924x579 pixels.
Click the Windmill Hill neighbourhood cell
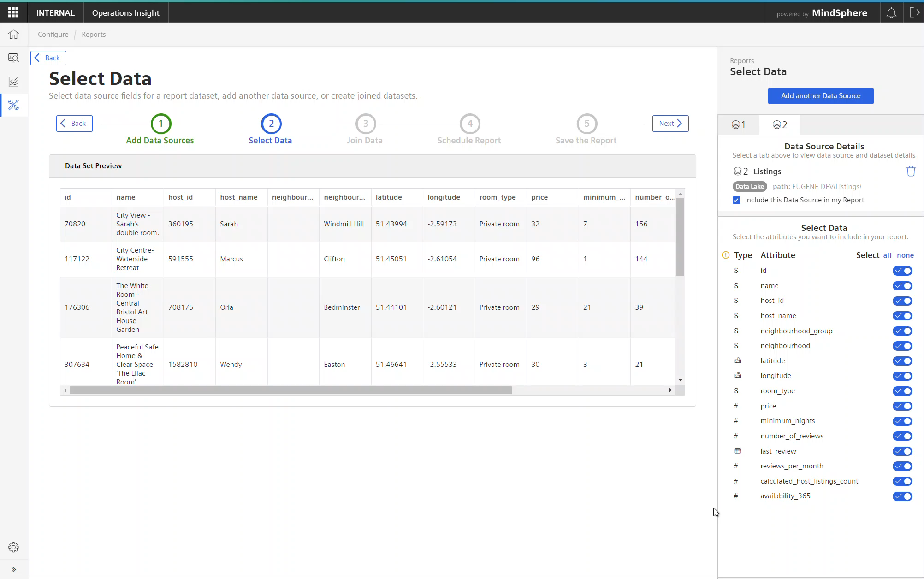pyautogui.click(x=344, y=224)
